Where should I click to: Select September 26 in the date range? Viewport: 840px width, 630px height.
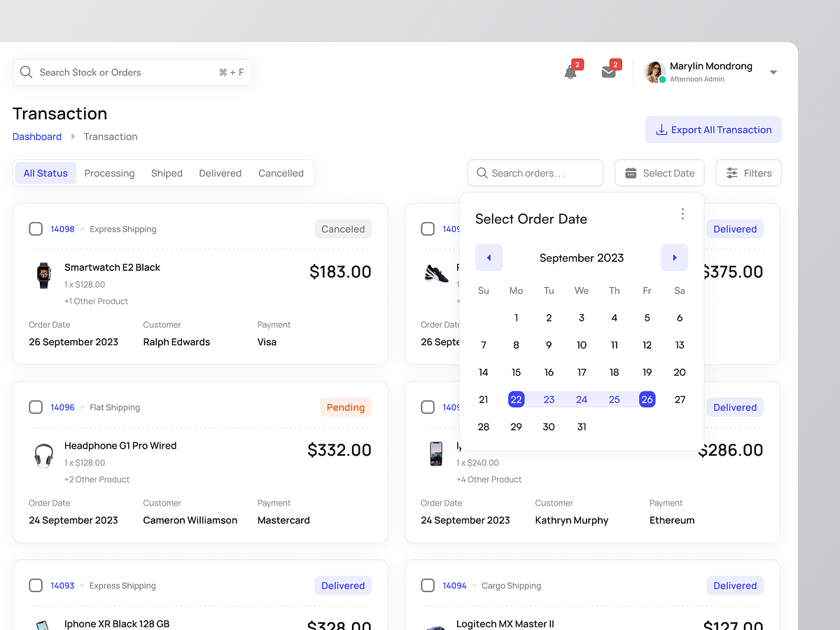point(647,399)
